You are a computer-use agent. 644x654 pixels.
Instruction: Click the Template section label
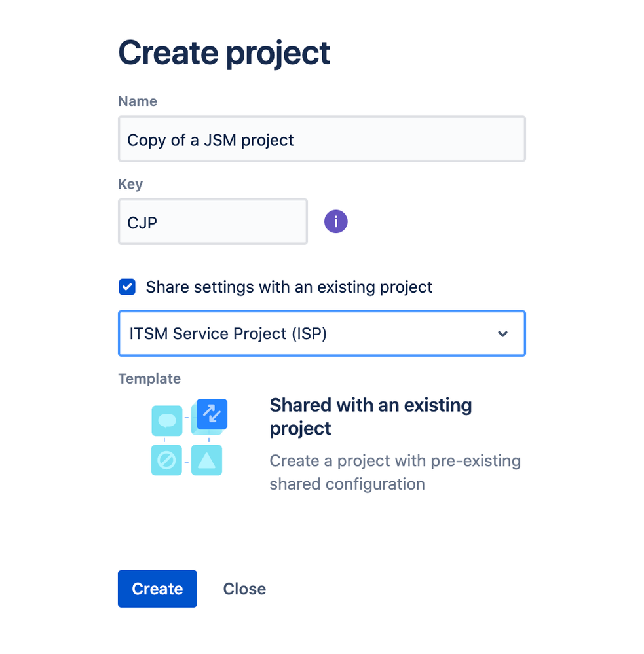tap(149, 379)
